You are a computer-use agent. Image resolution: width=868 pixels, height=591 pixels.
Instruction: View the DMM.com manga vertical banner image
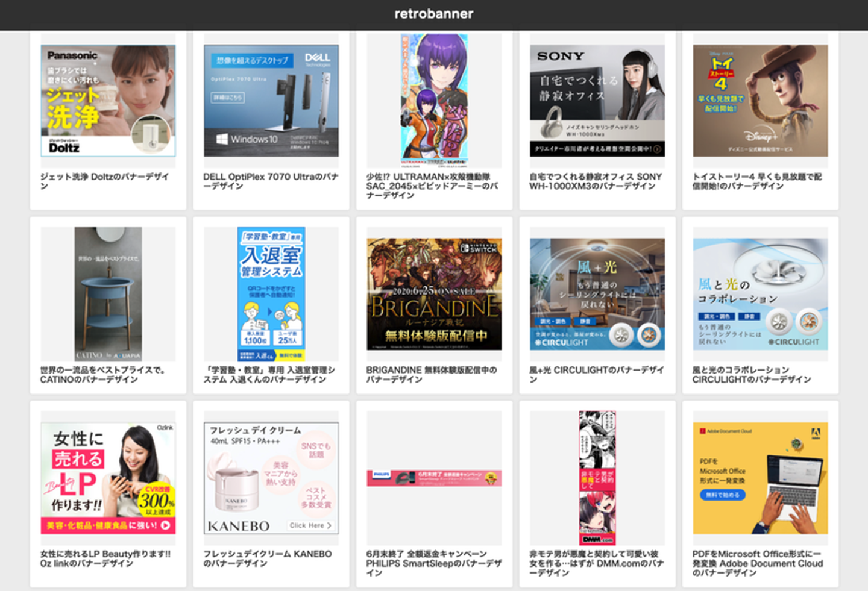click(x=597, y=478)
